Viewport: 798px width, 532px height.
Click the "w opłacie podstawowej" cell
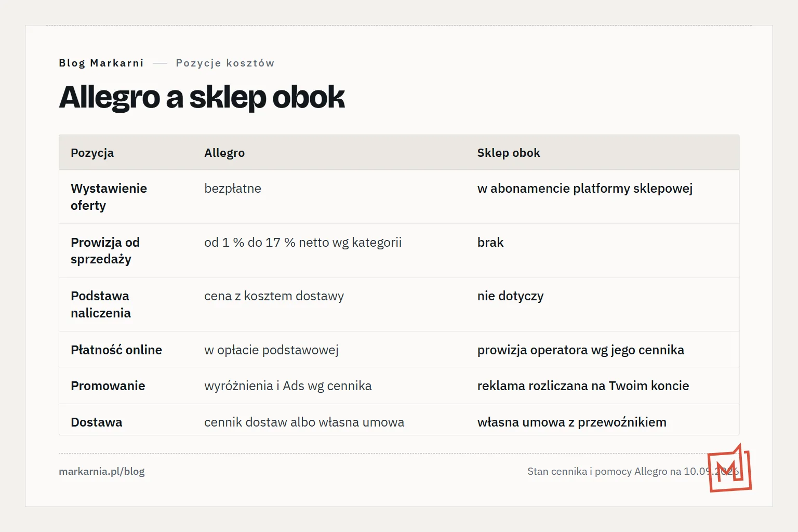point(271,350)
